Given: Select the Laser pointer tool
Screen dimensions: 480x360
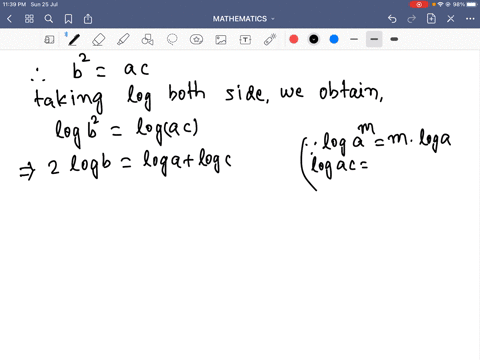Looking at the screenshot, I should [270, 40].
